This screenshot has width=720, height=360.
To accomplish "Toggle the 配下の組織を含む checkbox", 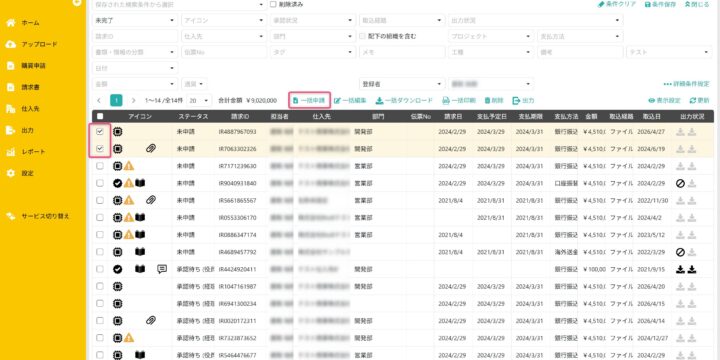I will coord(362,36).
